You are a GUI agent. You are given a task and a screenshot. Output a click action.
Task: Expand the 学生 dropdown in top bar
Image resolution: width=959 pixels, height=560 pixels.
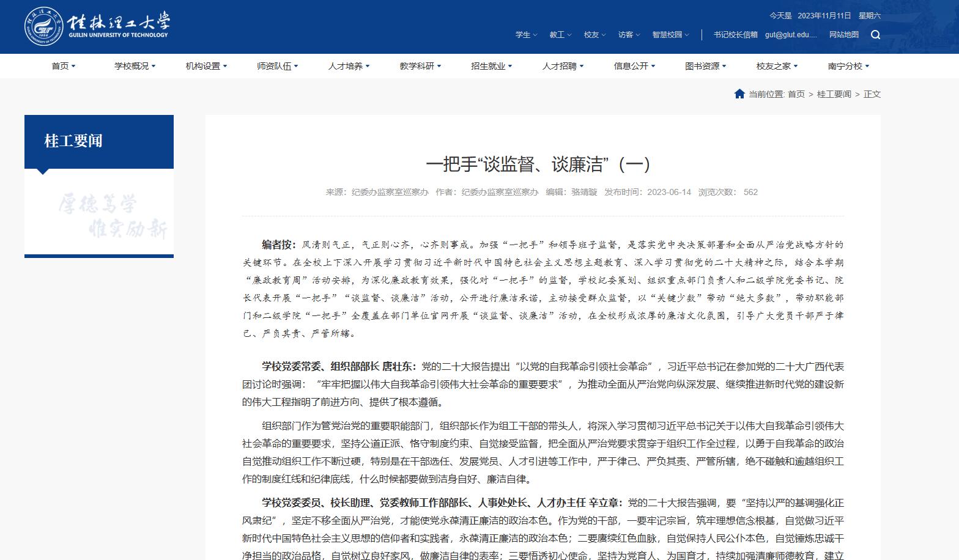click(526, 35)
